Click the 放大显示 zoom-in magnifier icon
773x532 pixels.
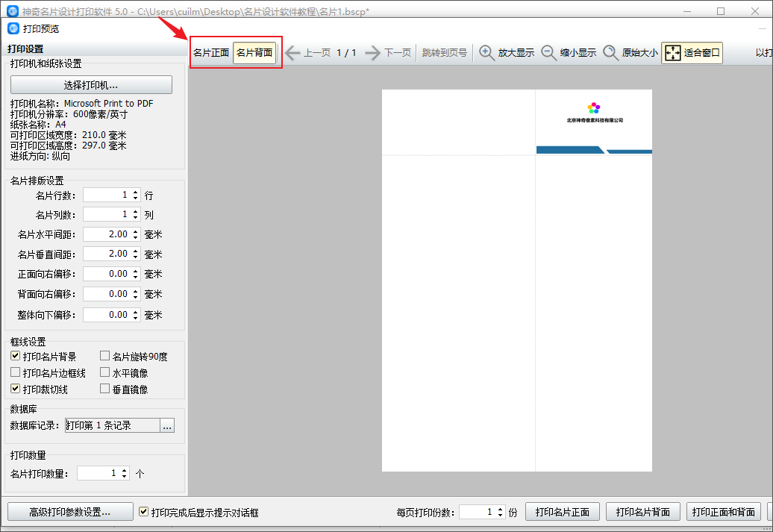point(487,53)
